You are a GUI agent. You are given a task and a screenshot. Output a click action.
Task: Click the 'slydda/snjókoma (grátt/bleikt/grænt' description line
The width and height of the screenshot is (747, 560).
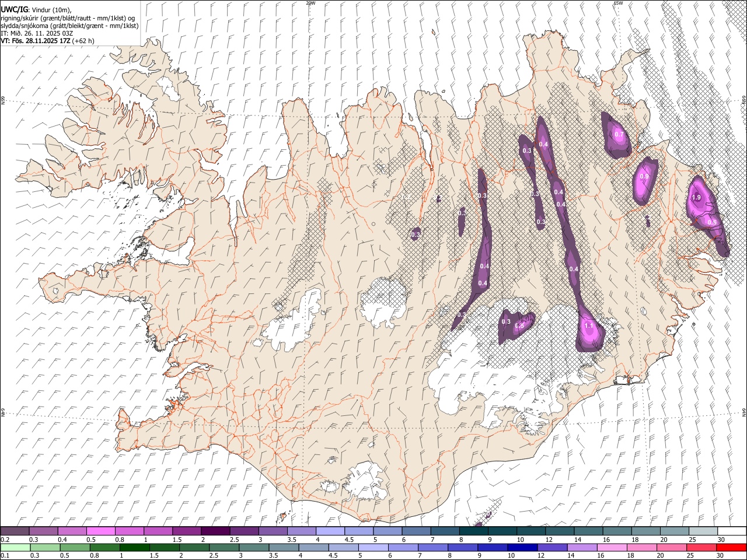coord(69,26)
